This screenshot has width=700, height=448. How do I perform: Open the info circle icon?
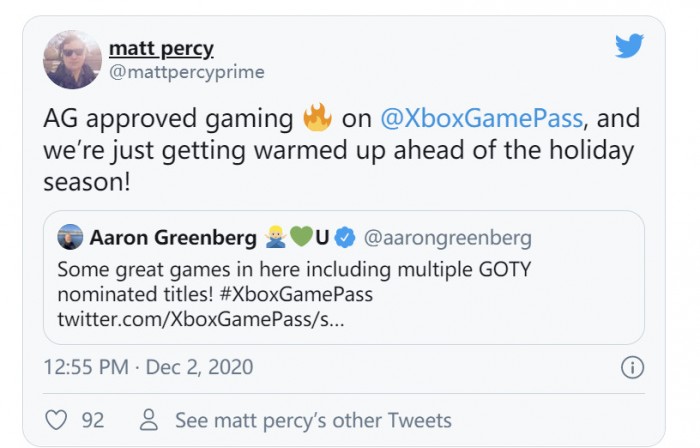(x=632, y=367)
